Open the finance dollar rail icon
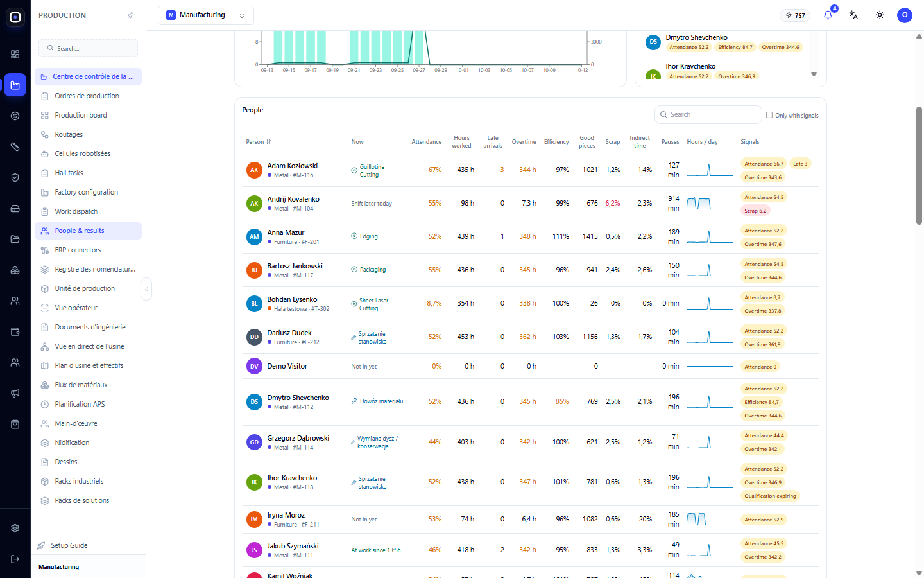Viewport: 924px width, 578px height. point(15,116)
